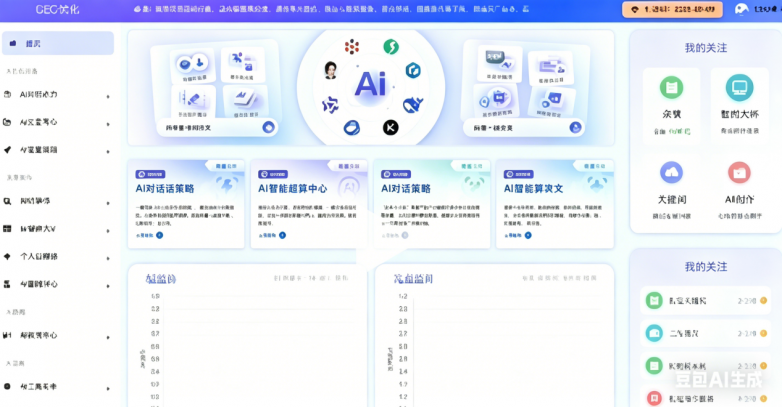Screen dimensions: 782x407
Task: Expand the search icon sidebar item arrow
Action: pyautogui.click(x=108, y=201)
